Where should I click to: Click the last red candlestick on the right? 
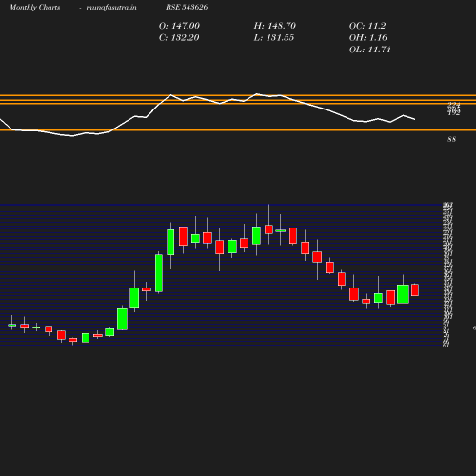click(415, 290)
